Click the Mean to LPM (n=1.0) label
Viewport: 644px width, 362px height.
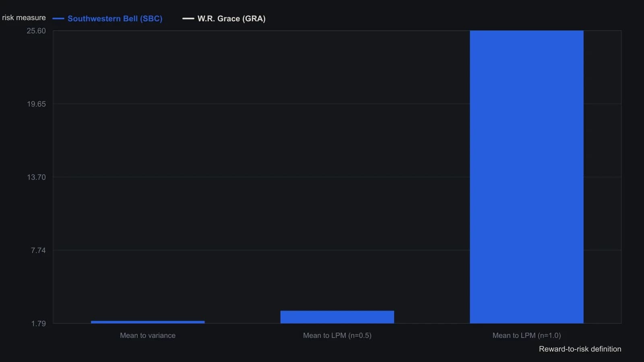coord(526,335)
